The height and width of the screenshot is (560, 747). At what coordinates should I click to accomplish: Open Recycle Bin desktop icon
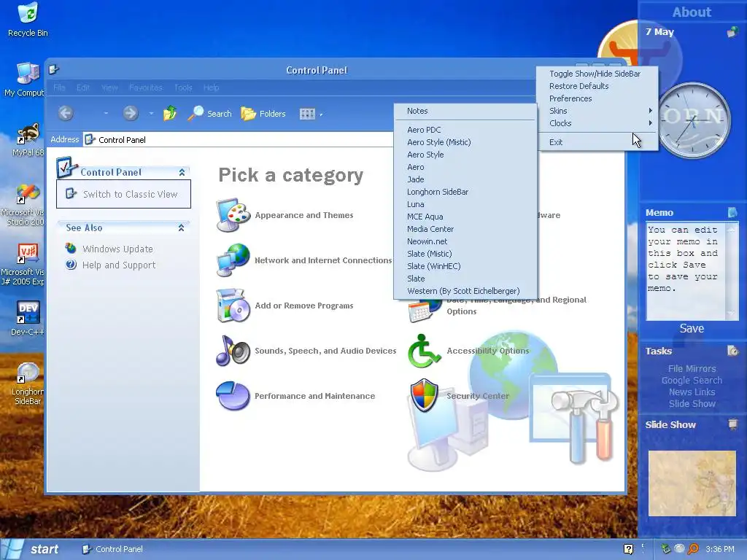28,20
